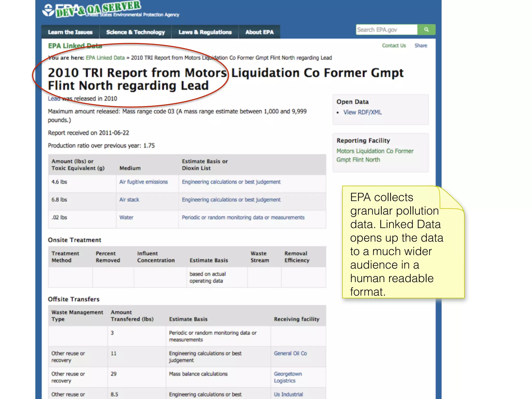The height and width of the screenshot is (399, 532).
Task: Click the Lead chemical link
Action: 54,98
